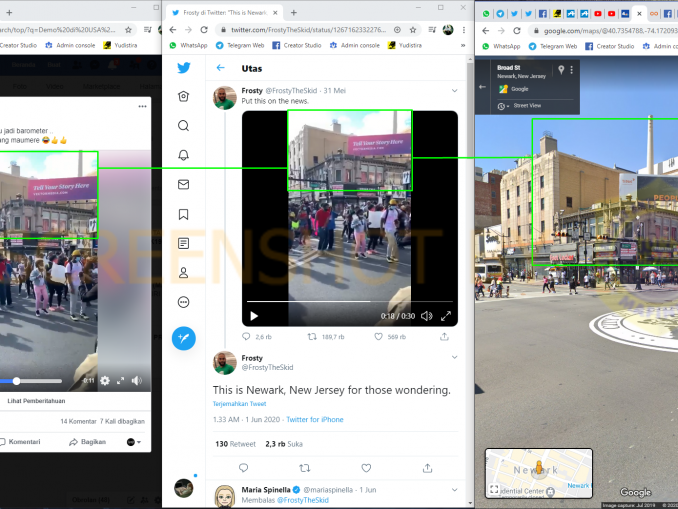Click the @FrostyTheSkid mention in Maria's reply

pyautogui.click(x=303, y=500)
